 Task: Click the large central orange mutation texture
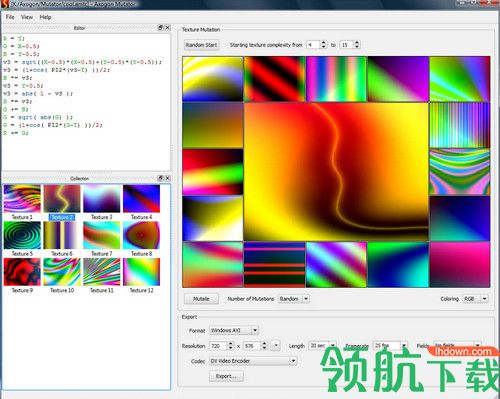pos(336,172)
